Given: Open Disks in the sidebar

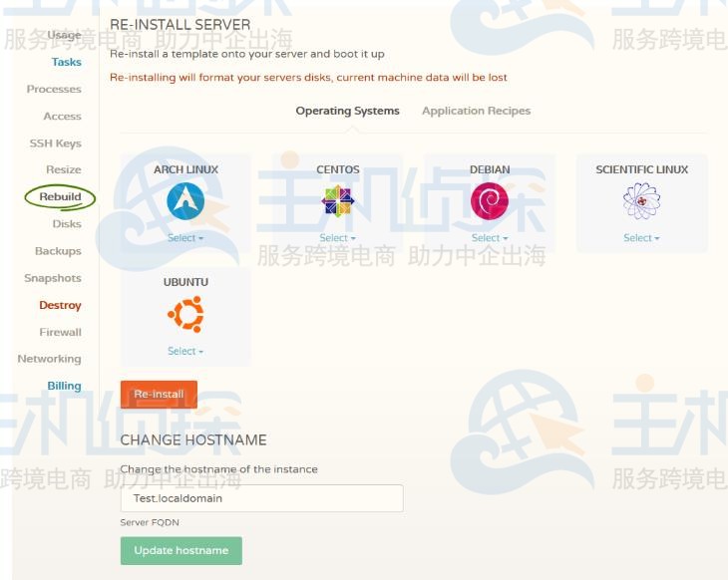Looking at the screenshot, I should coord(67,224).
